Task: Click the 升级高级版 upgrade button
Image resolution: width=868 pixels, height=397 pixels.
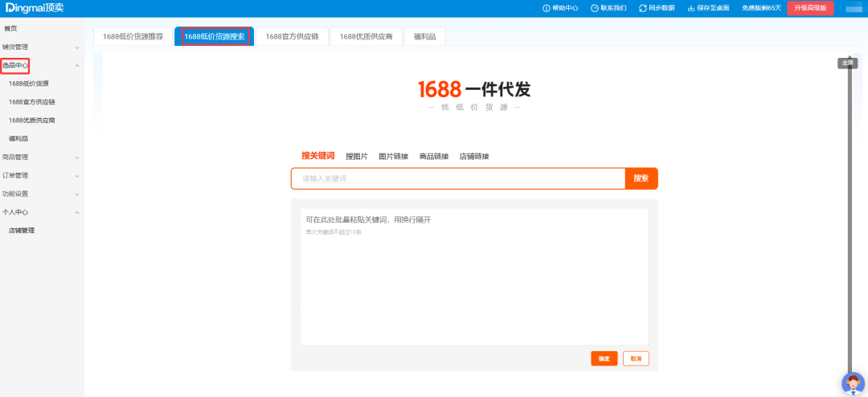Action: (810, 8)
